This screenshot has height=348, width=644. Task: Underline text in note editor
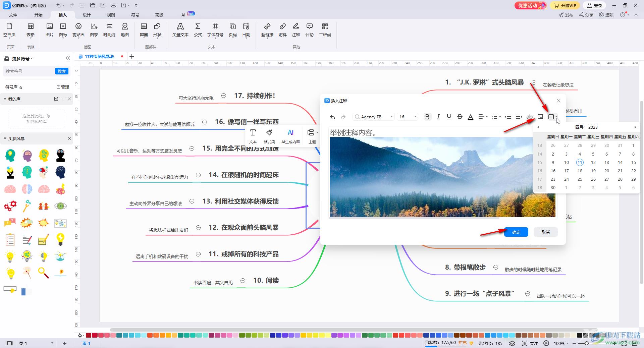tap(449, 117)
